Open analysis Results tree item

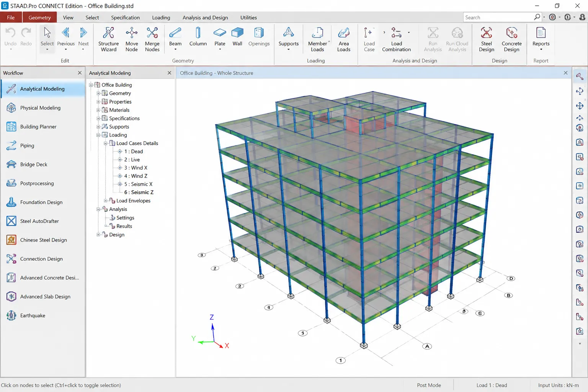click(124, 226)
